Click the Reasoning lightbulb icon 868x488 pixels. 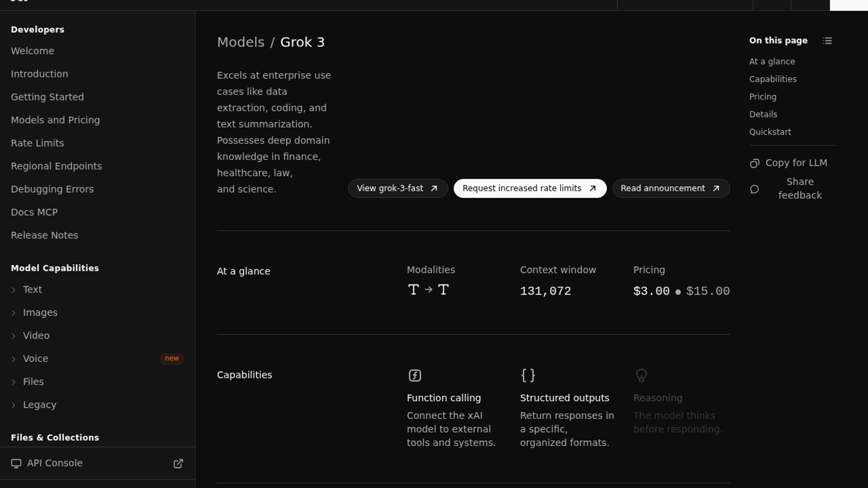point(641,375)
